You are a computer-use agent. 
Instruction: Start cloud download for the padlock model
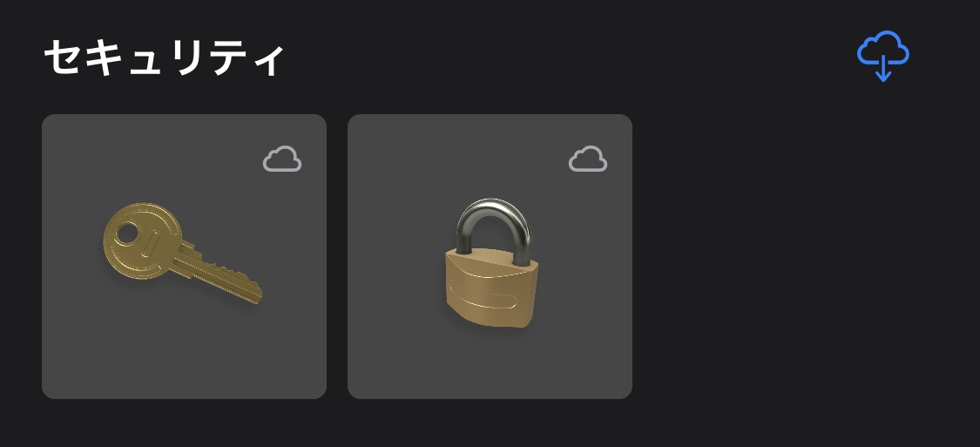click(x=587, y=159)
